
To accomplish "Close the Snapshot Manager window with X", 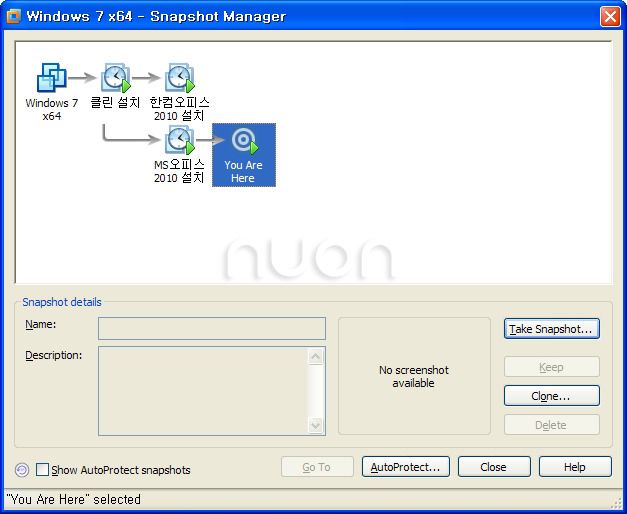I will click(x=610, y=17).
